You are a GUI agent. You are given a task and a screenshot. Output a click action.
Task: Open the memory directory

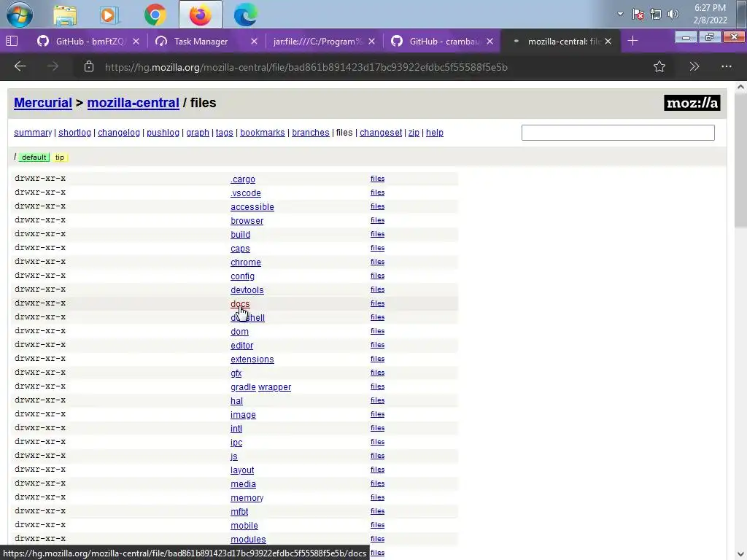tap(247, 497)
